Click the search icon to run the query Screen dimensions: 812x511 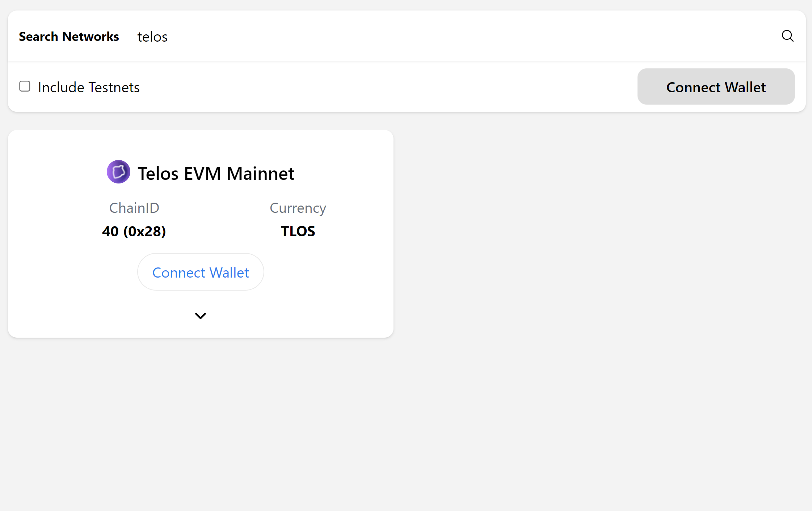tap(787, 36)
